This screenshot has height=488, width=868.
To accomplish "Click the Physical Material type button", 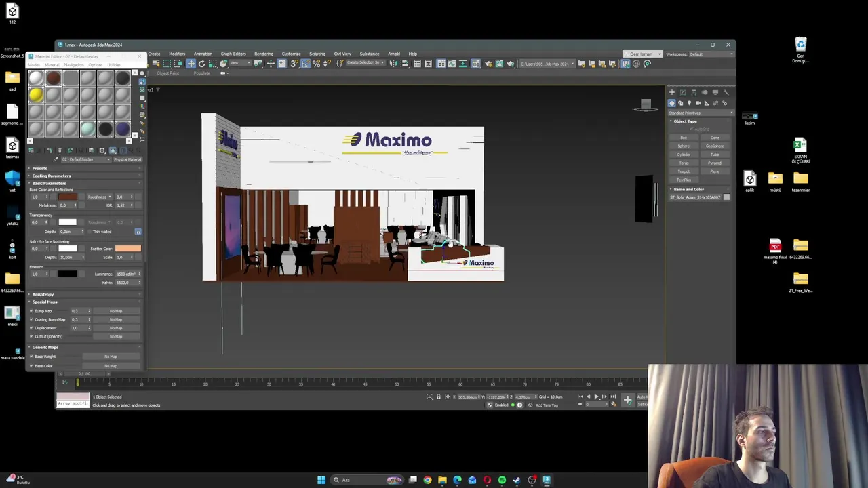I will 128,159.
